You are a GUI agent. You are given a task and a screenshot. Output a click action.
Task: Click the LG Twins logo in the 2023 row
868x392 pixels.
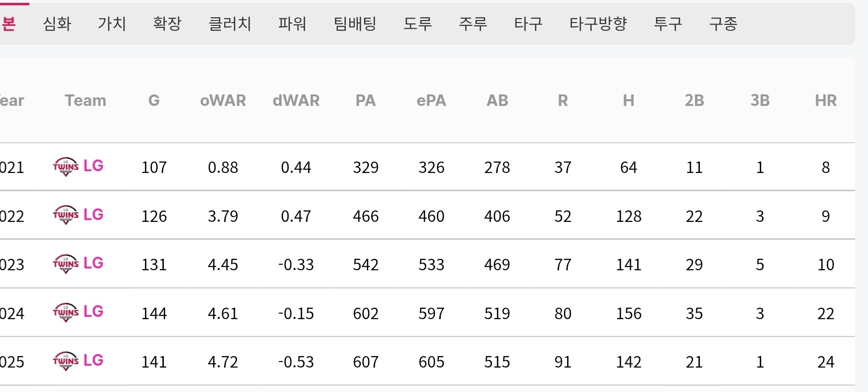pos(66,264)
